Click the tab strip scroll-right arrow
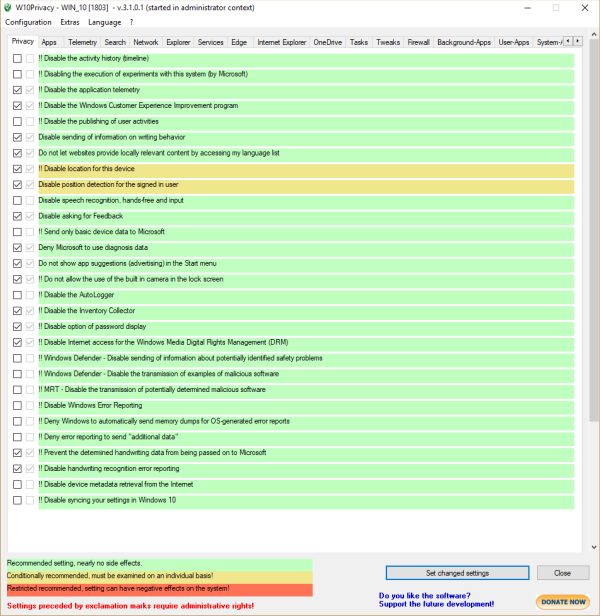 point(578,41)
